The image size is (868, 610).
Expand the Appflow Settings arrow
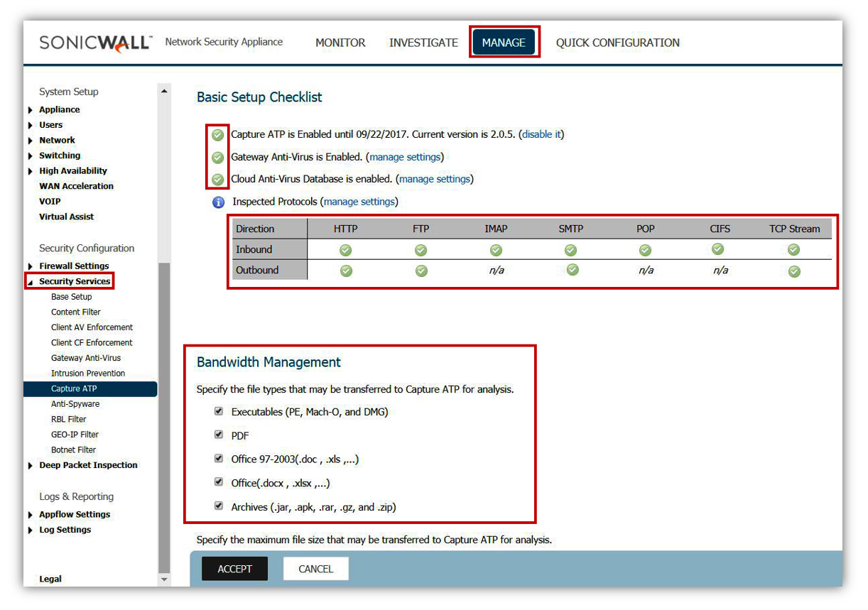pos(31,515)
